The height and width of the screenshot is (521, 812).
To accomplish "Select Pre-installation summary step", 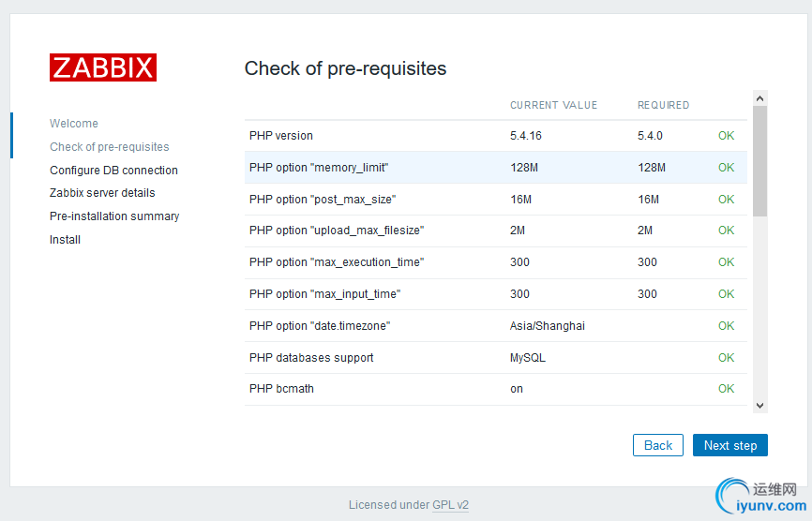I will pos(114,216).
